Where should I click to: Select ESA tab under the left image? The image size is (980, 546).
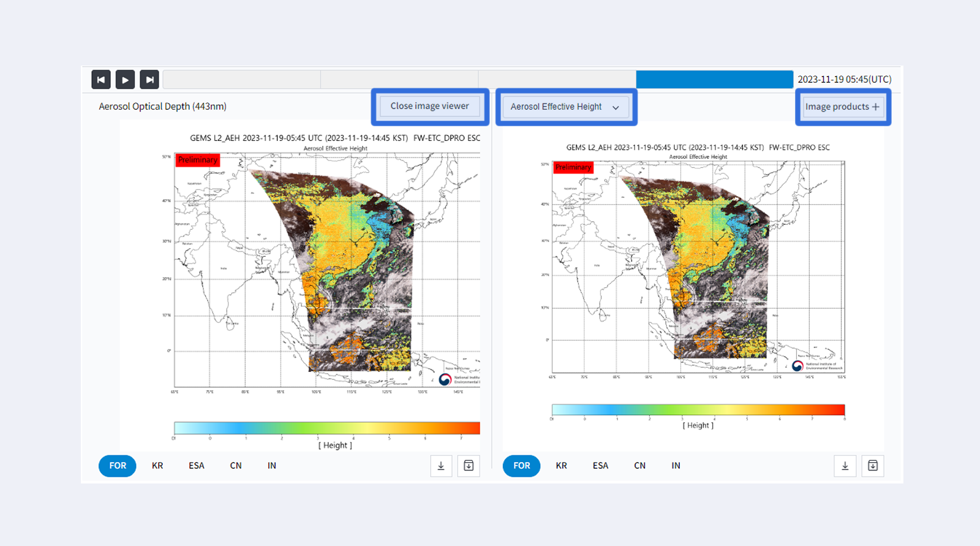coord(197,466)
